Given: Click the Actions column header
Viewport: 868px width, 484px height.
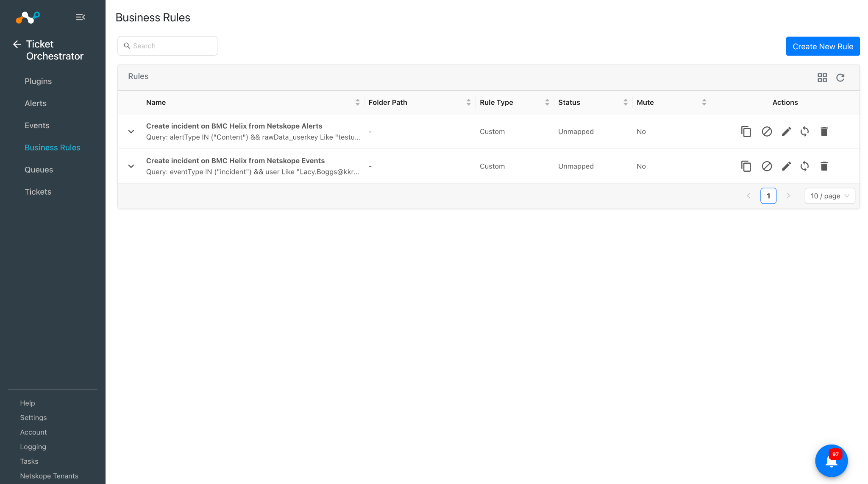Looking at the screenshot, I should [x=785, y=102].
